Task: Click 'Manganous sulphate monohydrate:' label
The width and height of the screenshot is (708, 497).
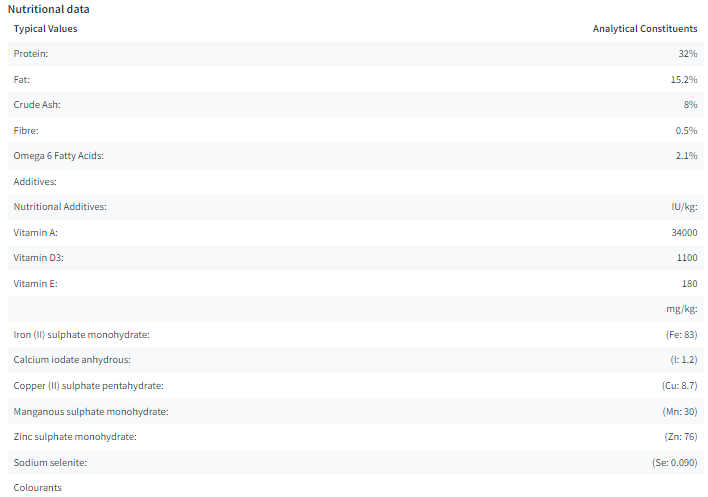Action: click(91, 412)
